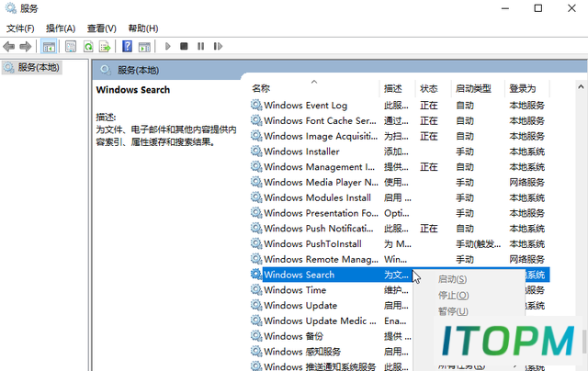Screen dimensions: 588x371
Task: Select the Windows Event Log service name
Action: point(305,106)
